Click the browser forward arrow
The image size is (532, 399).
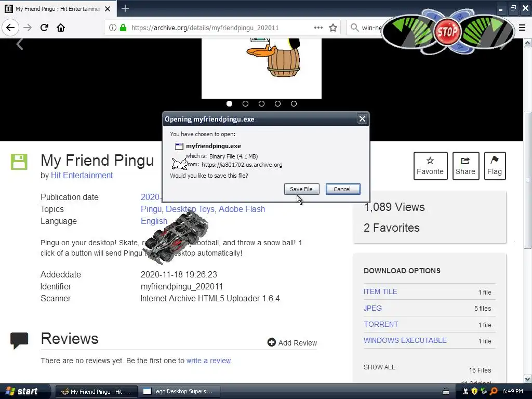28,28
